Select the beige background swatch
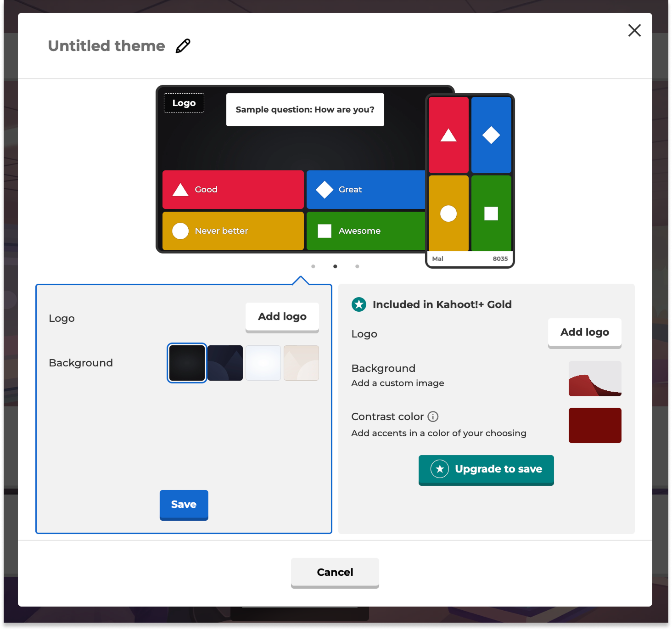672x630 pixels. [301, 363]
